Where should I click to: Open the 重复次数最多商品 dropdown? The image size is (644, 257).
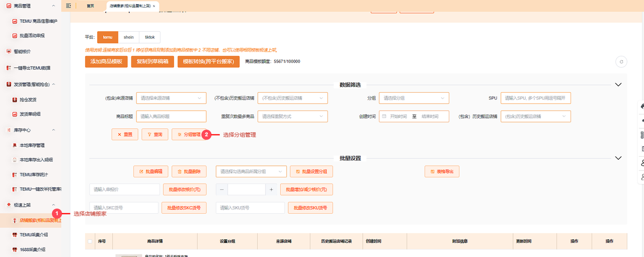coord(292,116)
